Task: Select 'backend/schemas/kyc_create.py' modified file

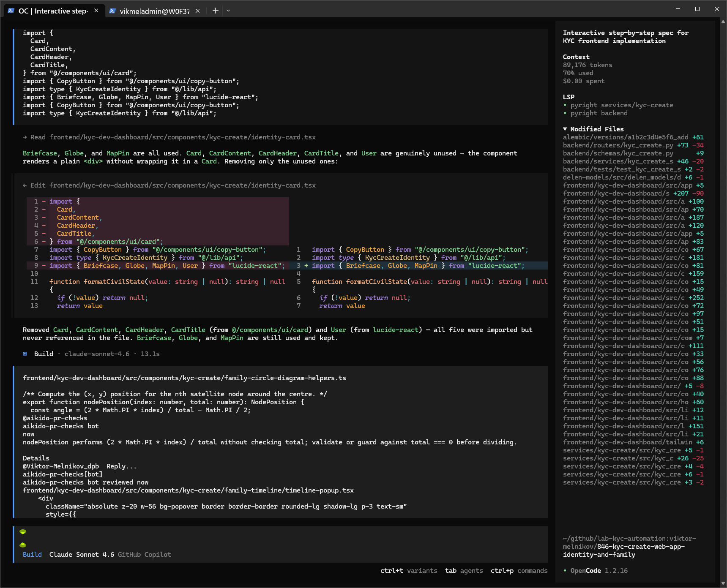Action: [633, 153]
